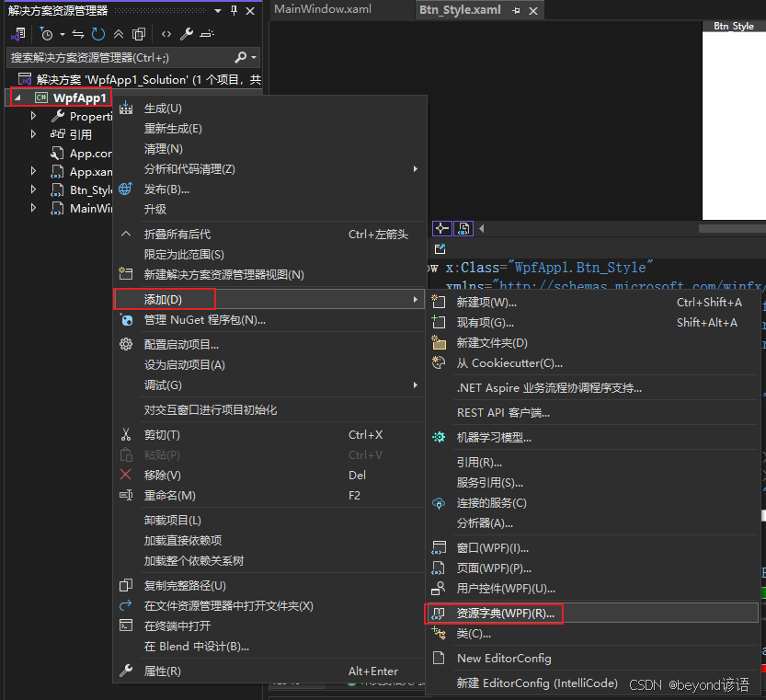This screenshot has width=766, height=700.
Task: Open the 分析和代码清理(Z) submenu arrow
Action: 416,168
